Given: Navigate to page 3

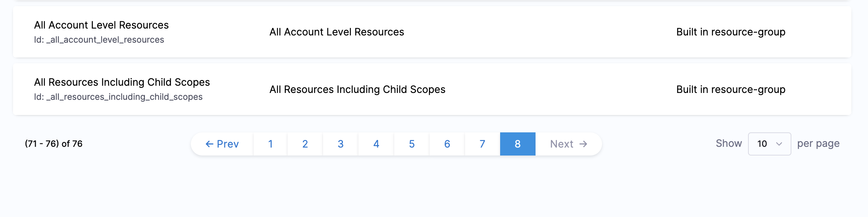Looking at the screenshot, I should click(x=340, y=144).
